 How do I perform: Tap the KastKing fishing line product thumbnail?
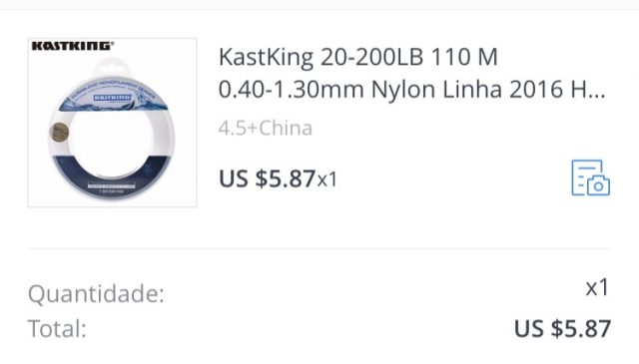[113, 123]
